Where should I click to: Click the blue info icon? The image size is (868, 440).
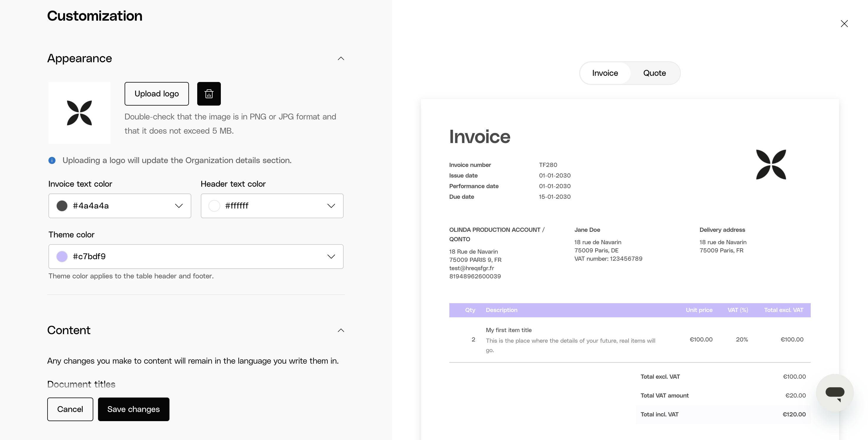[52, 160]
